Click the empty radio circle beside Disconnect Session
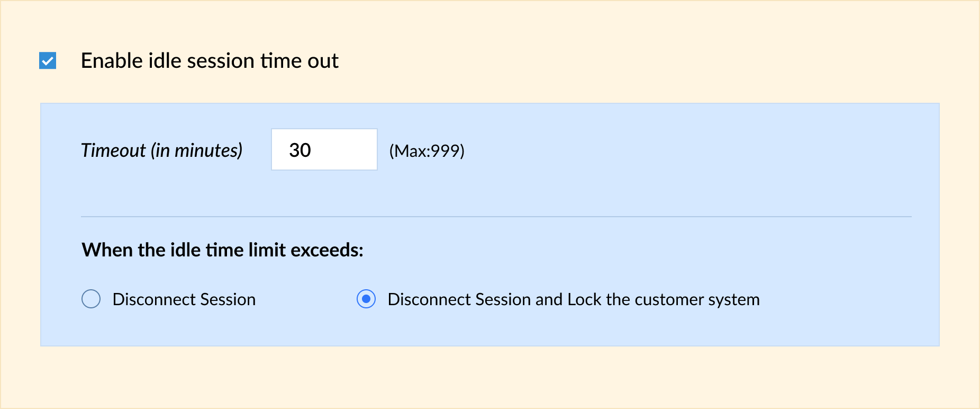 point(91,299)
